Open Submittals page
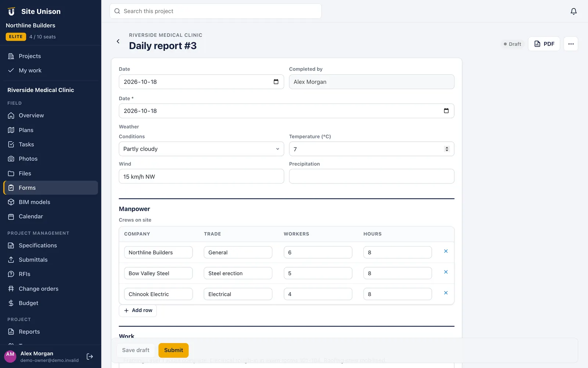This screenshot has width=588, height=368. 50,260
